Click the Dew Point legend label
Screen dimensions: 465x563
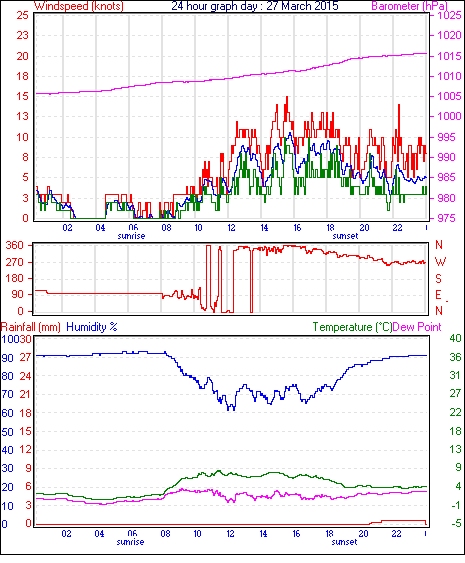pyautogui.click(x=417, y=327)
